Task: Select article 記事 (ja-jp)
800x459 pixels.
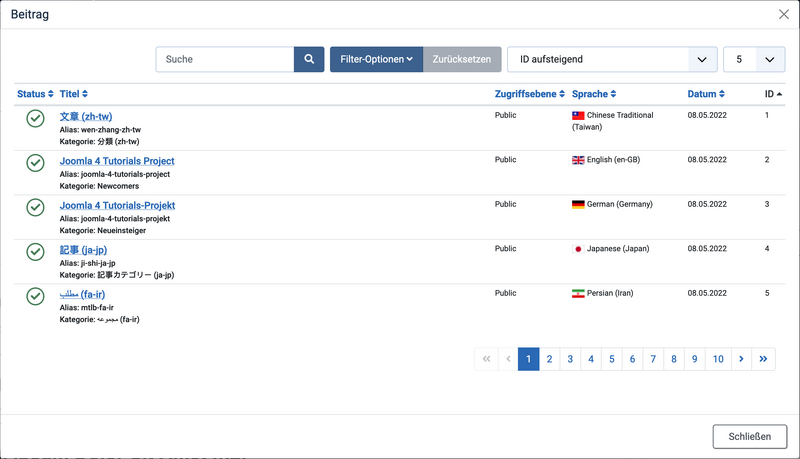Action: click(x=83, y=250)
